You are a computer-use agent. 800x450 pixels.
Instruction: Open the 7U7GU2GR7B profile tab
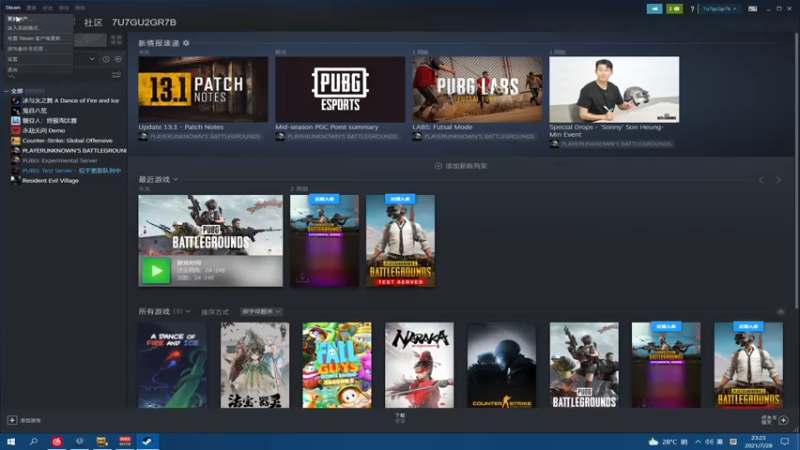(144, 22)
